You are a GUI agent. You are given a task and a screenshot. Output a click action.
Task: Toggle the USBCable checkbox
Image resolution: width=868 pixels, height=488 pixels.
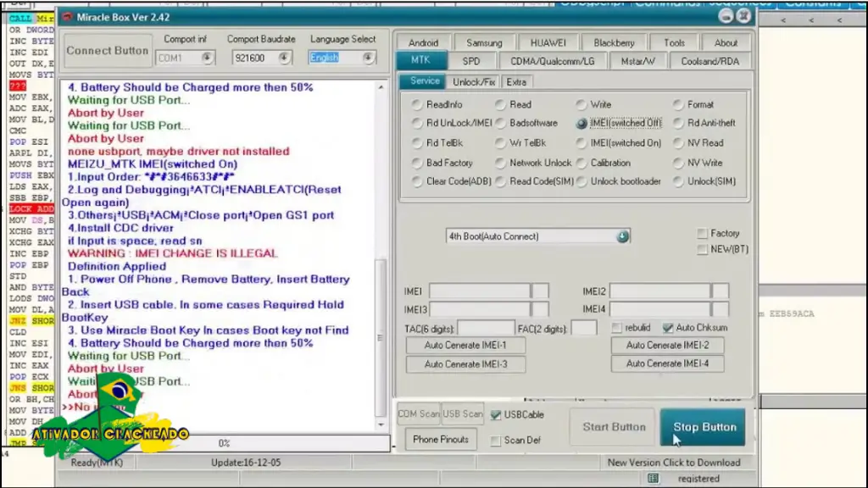tap(496, 414)
